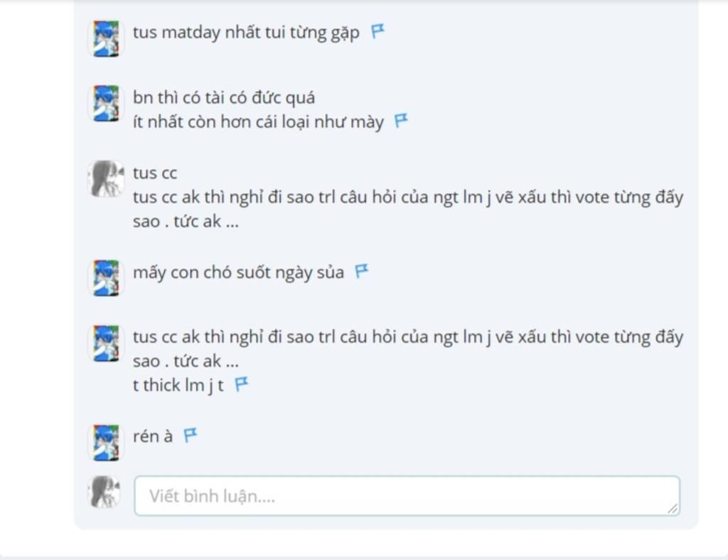Click the text 'bn thì có tài có đức quá'
The width and height of the screenshot is (728, 560).
224,97
